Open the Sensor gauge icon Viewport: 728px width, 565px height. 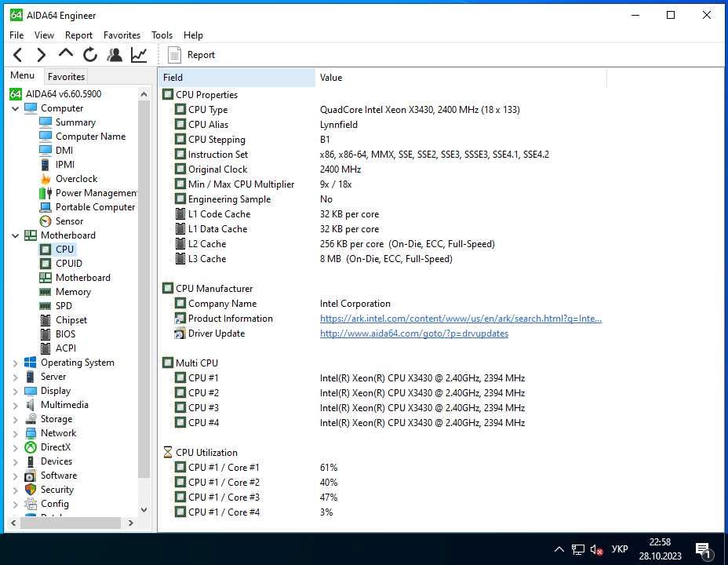(x=45, y=221)
